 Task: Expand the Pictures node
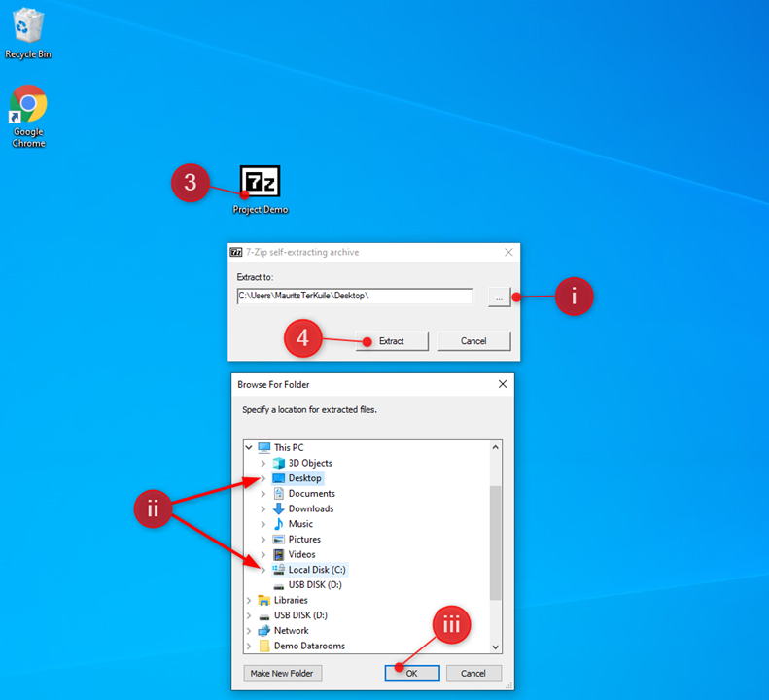tap(263, 540)
